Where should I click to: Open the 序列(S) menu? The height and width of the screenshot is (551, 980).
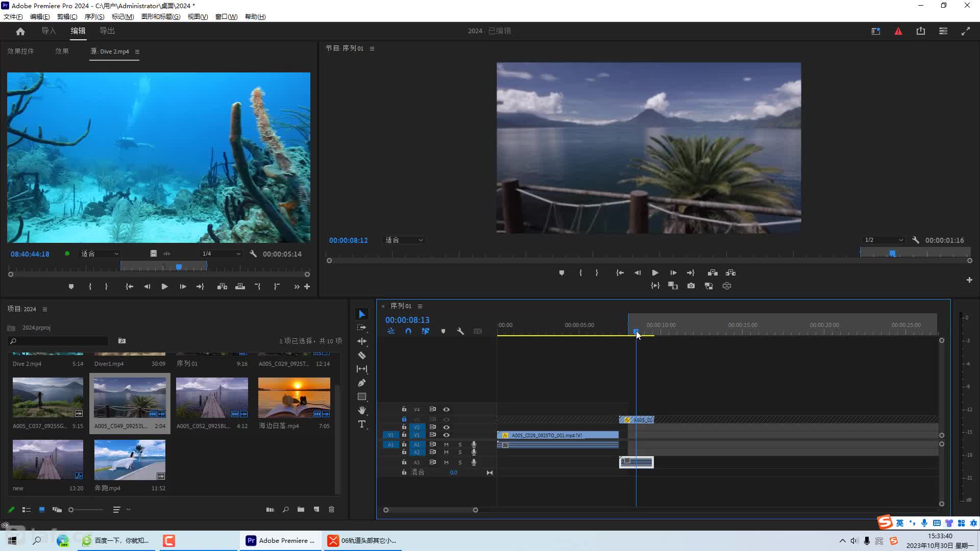click(x=94, y=17)
